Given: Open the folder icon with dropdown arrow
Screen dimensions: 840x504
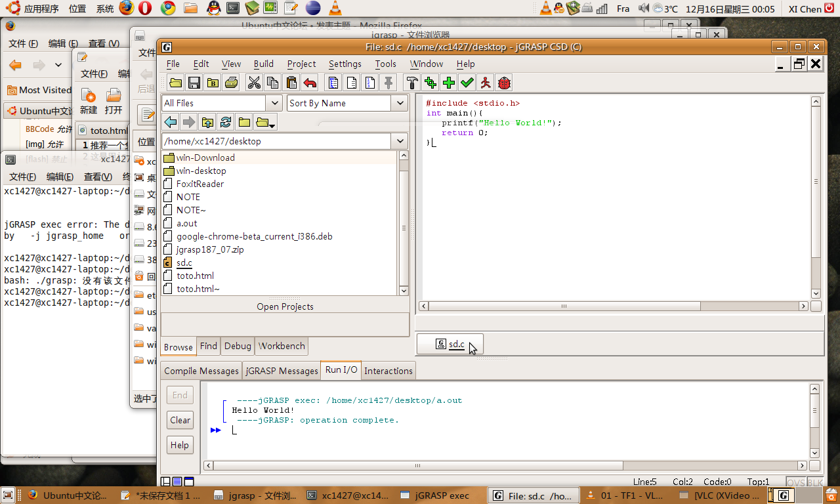Looking at the screenshot, I should coord(265,122).
